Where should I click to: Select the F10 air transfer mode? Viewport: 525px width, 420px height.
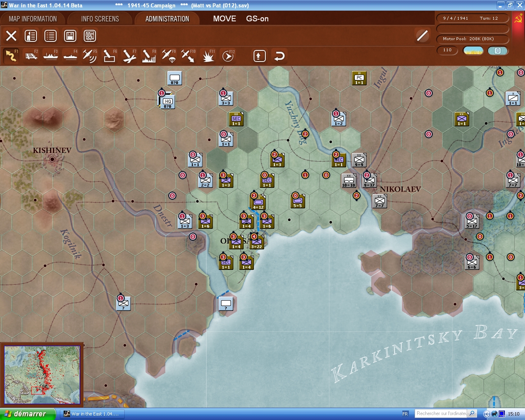pyautogui.click(x=188, y=56)
